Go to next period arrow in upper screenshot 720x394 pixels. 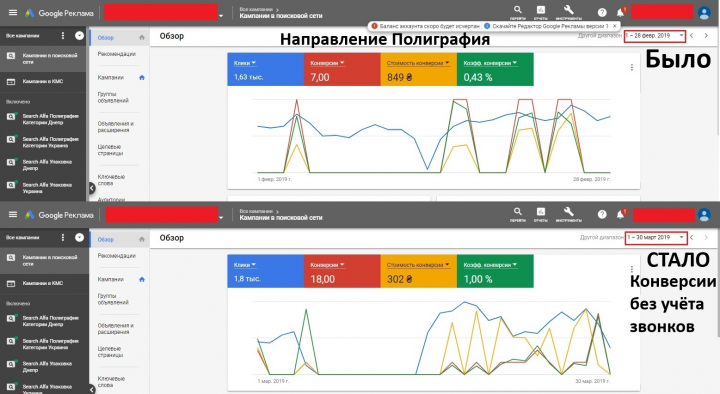click(706, 35)
